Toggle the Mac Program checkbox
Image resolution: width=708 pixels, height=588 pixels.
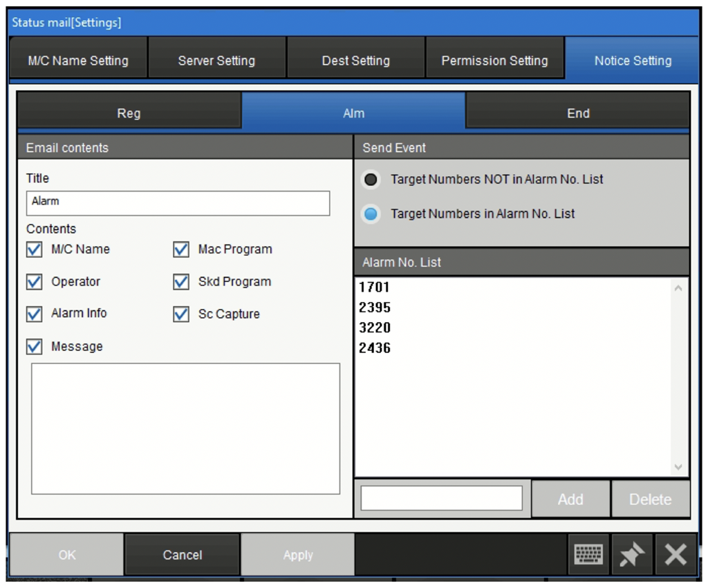(x=181, y=249)
